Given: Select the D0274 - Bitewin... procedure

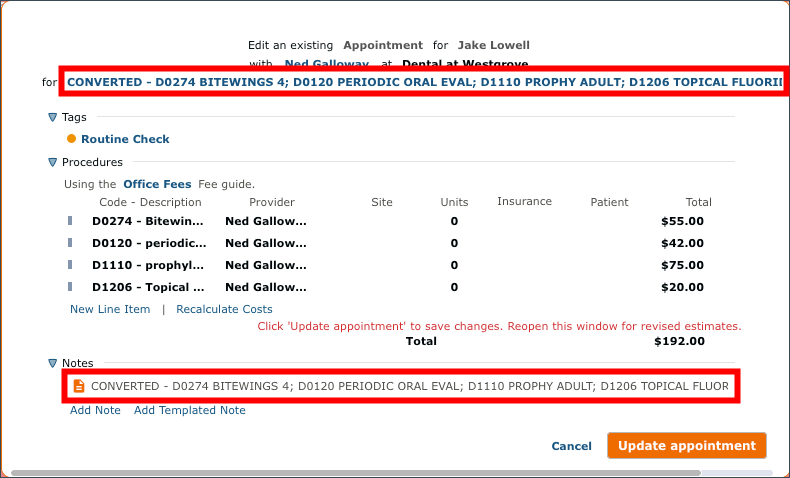Looking at the screenshot, I should pos(148,221).
